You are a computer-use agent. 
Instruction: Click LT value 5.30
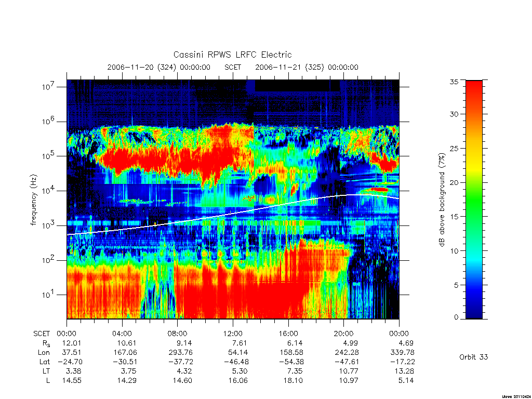pos(240,371)
